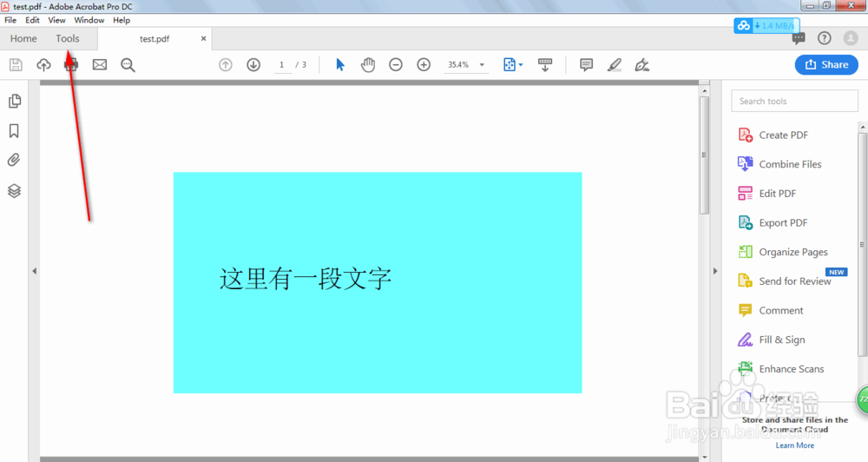
Task: Choose the Selection arrow tool
Action: (340, 65)
